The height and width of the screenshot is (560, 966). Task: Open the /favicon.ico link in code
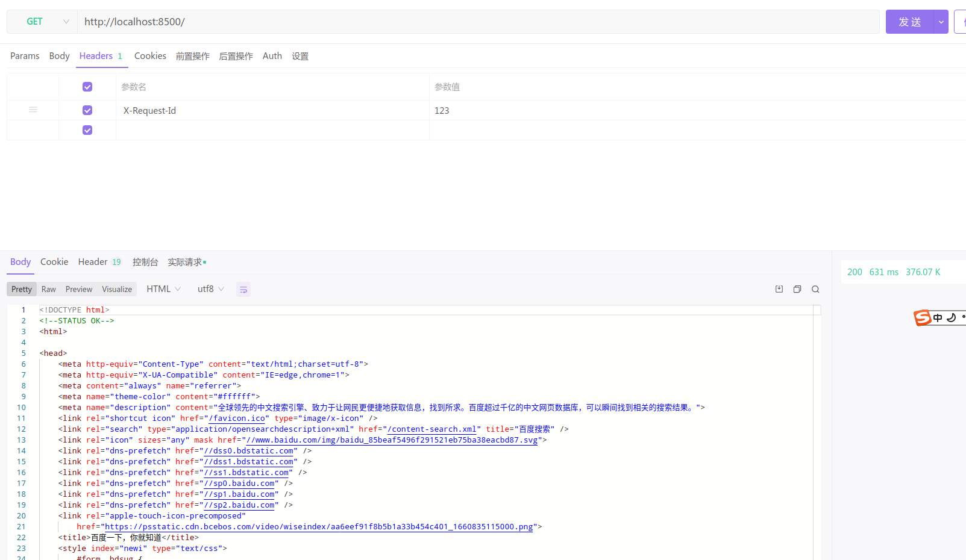237,418
